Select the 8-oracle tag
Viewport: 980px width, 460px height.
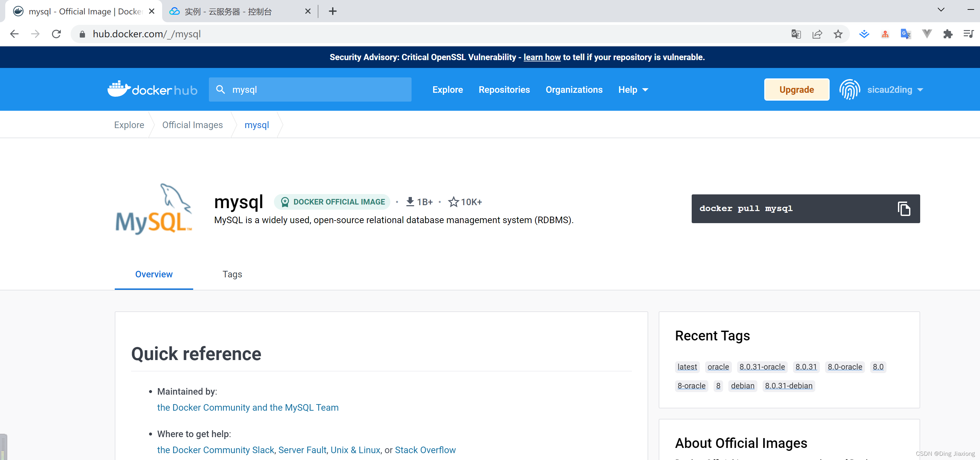(x=691, y=386)
